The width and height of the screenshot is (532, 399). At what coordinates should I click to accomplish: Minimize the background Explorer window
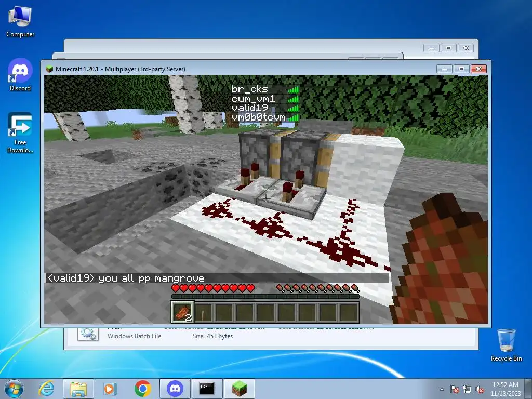point(432,48)
